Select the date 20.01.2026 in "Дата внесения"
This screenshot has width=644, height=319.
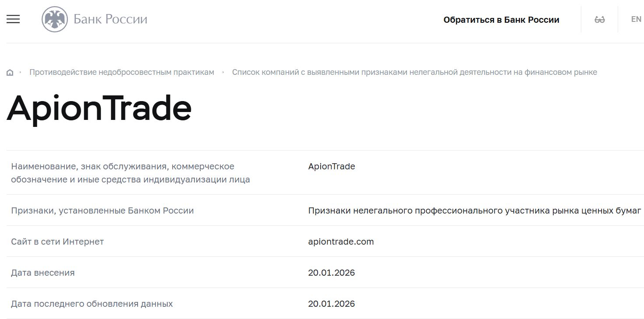click(332, 272)
